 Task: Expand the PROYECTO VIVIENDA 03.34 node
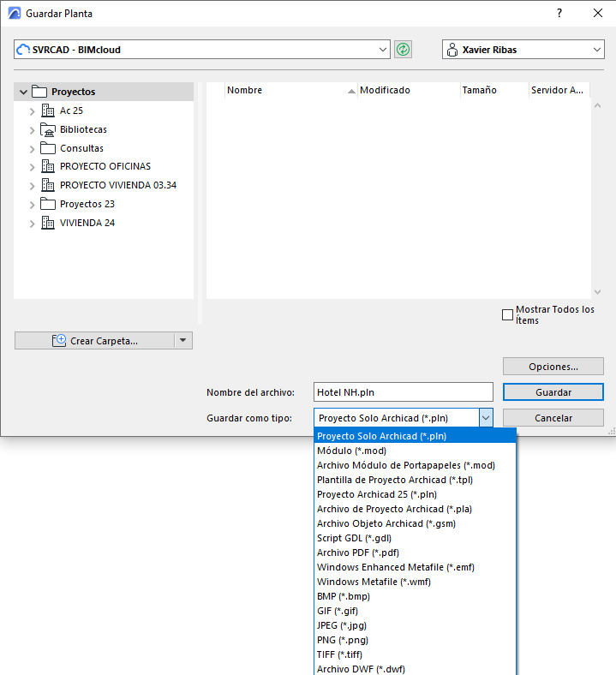click(x=32, y=186)
